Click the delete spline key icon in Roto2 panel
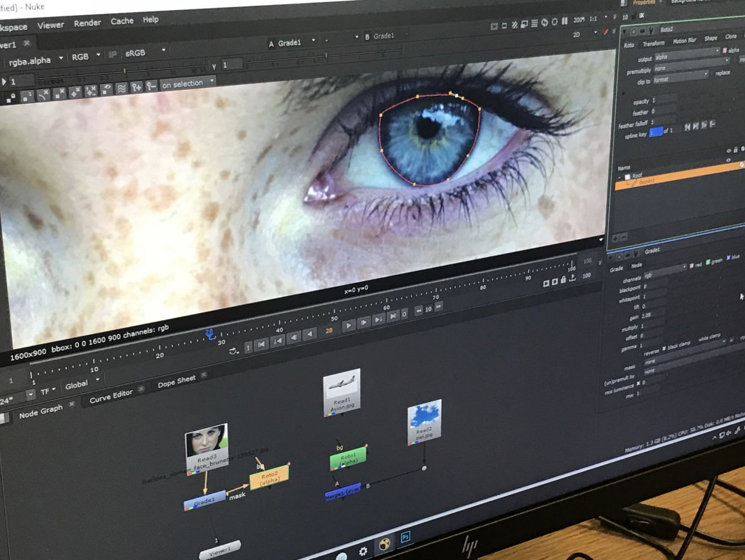This screenshot has height=560, width=745. click(x=712, y=124)
